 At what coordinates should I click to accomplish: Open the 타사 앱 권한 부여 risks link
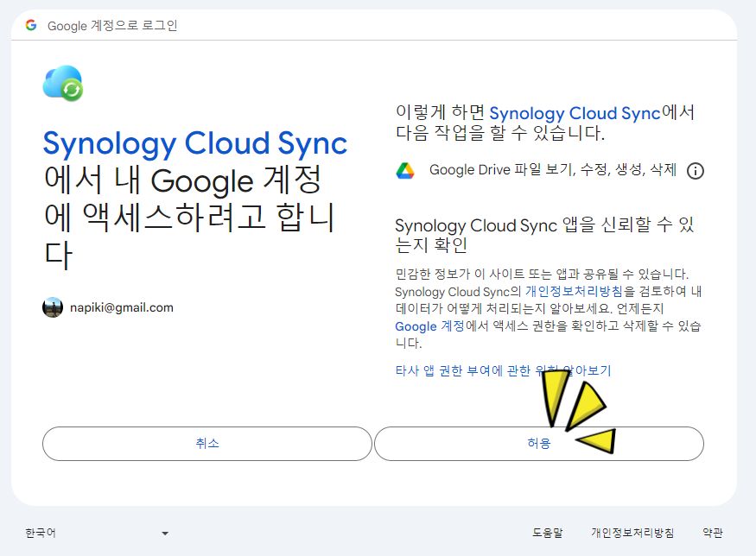tap(503, 370)
